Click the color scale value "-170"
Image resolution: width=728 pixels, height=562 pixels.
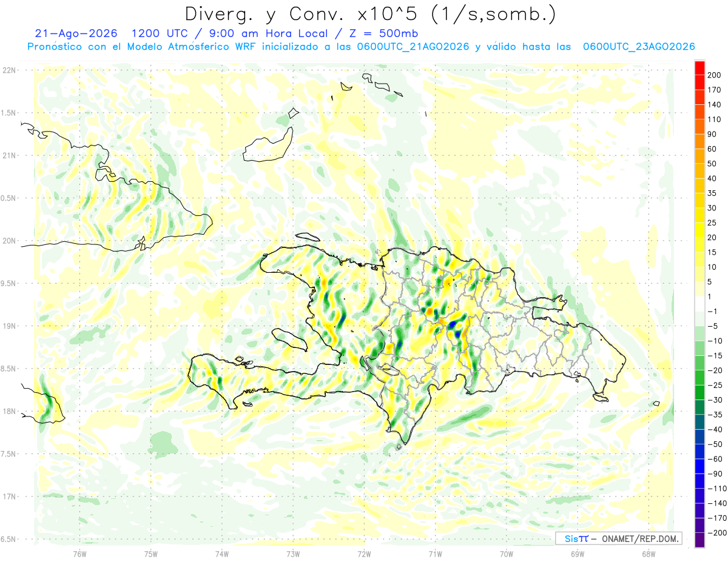coord(716,518)
